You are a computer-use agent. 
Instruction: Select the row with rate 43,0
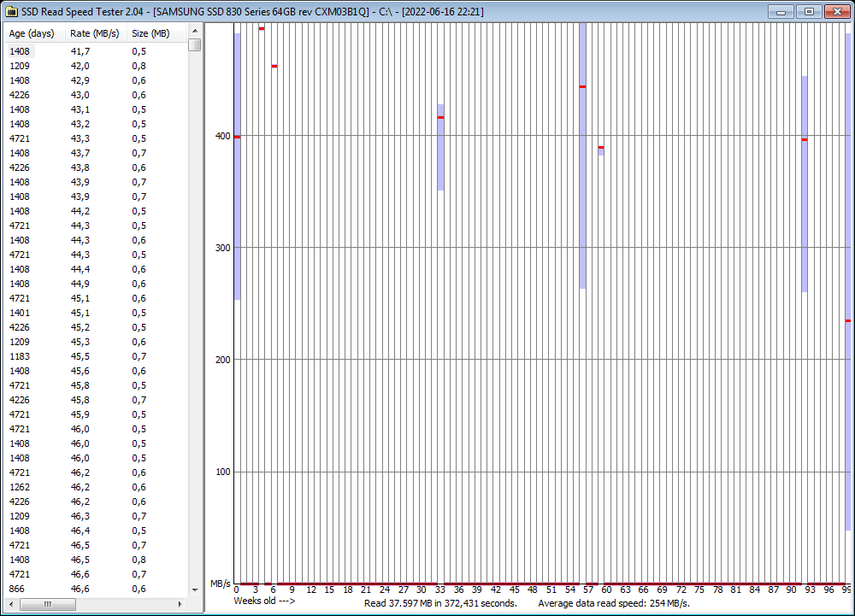pos(96,95)
